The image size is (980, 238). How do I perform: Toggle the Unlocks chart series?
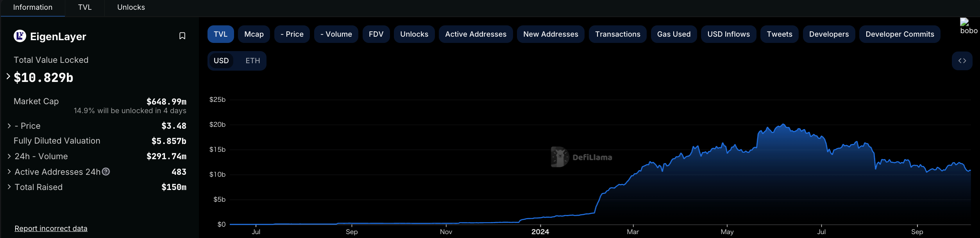point(414,34)
